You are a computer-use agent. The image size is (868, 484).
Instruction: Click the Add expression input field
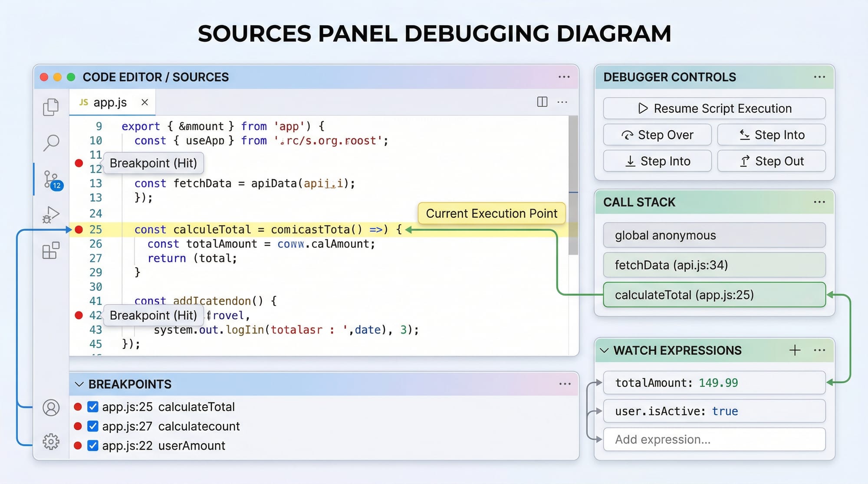(714, 439)
